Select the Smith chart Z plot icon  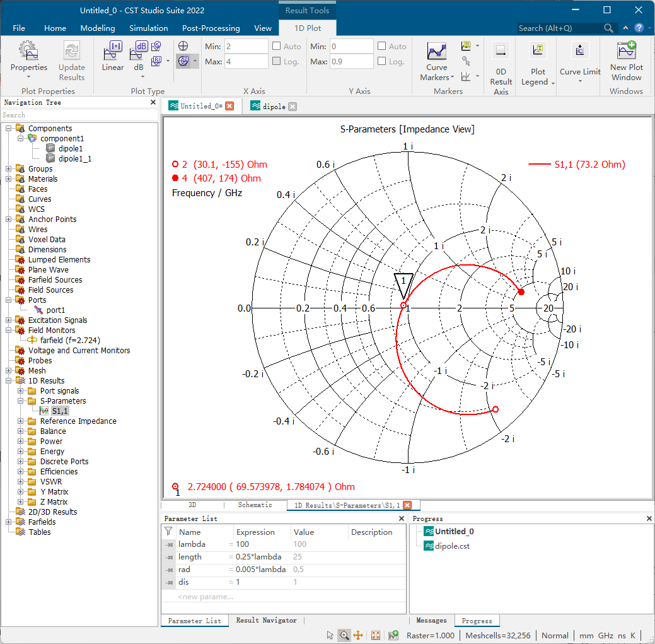[x=183, y=61]
